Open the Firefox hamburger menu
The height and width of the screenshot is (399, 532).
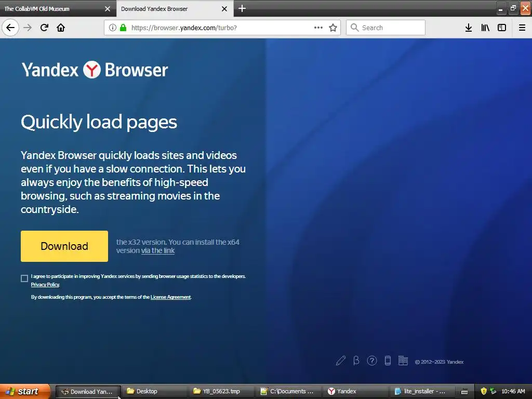[x=522, y=28]
